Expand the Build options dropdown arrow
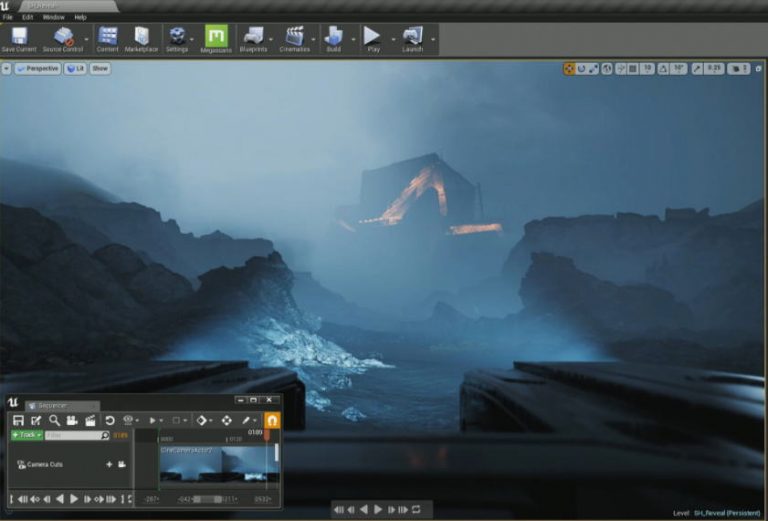768x521 pixels. tap(353, 39)
